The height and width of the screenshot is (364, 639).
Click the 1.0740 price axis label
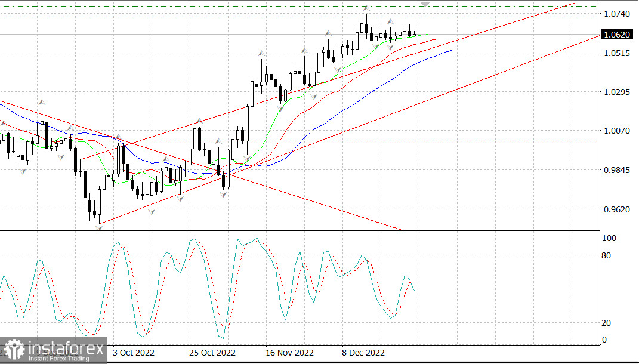tap(617, 14)
